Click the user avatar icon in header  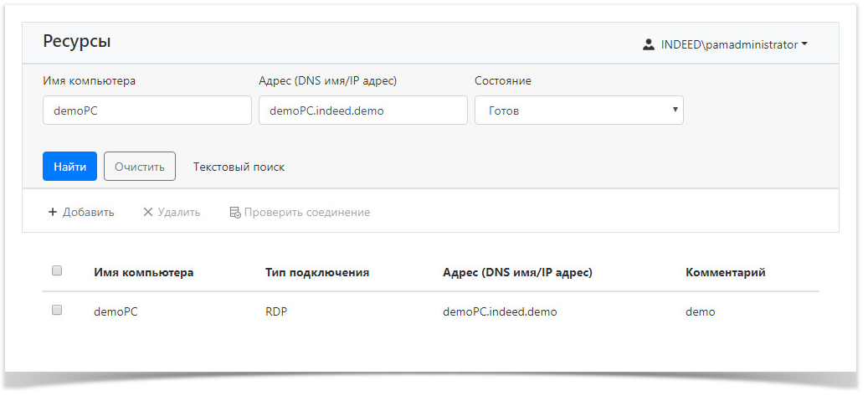[648, 45]
